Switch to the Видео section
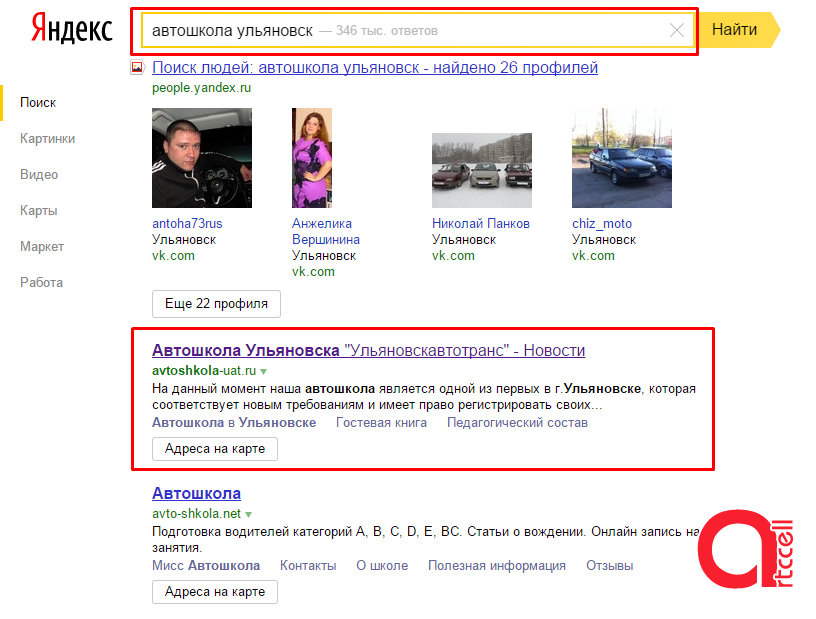This screenshot has width=816, height=619. click(39, 174)
